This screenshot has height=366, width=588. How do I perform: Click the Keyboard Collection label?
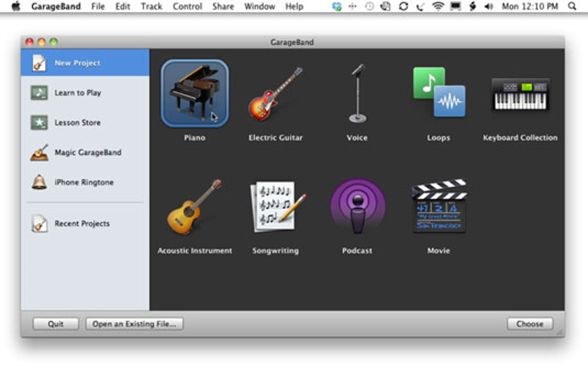pos(520,138)
